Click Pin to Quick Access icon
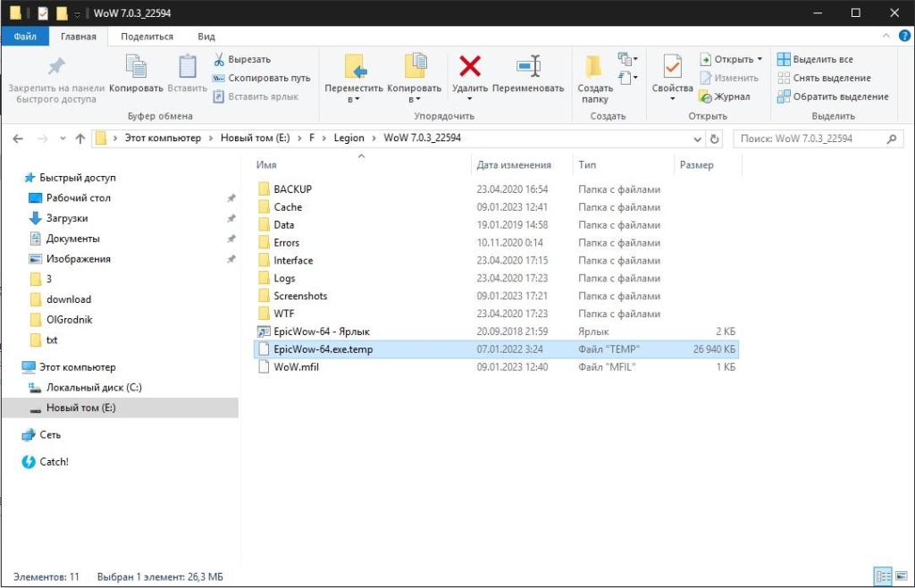The width and height of the screenshot is (915, 588). tap(56, 67)
